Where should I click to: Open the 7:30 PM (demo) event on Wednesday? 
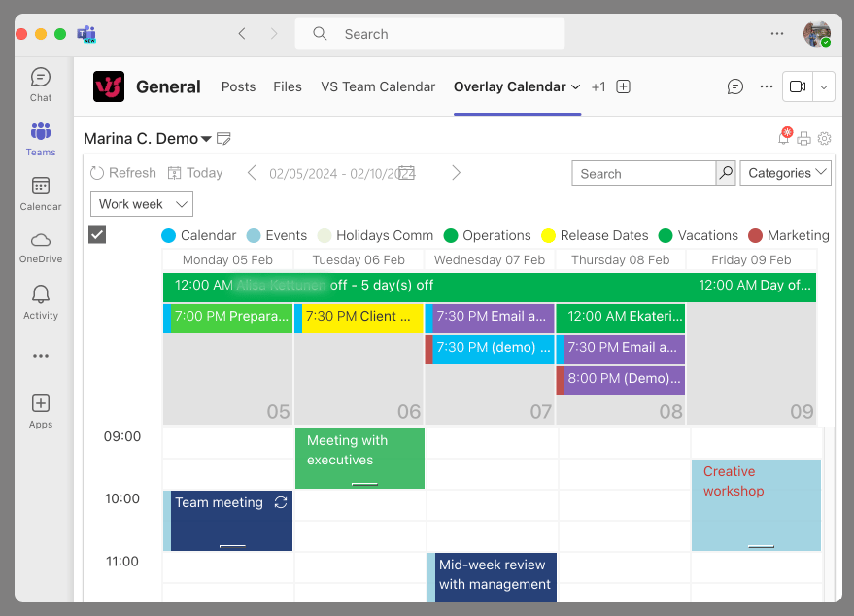click(x=490, y=349)
